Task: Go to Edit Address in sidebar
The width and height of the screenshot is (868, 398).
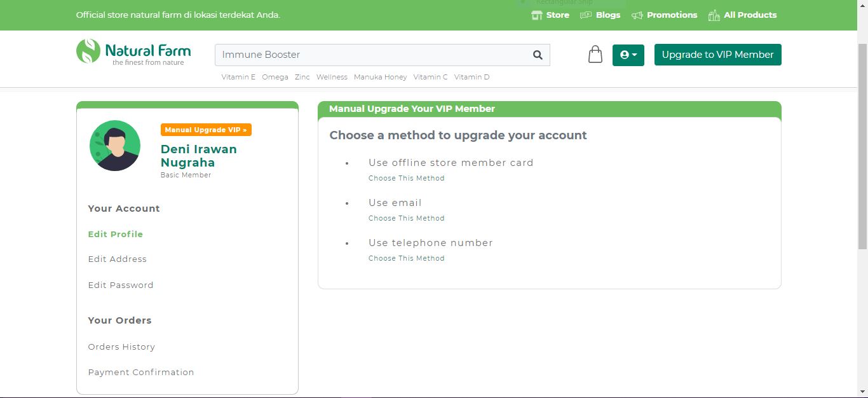Action: 117,259
